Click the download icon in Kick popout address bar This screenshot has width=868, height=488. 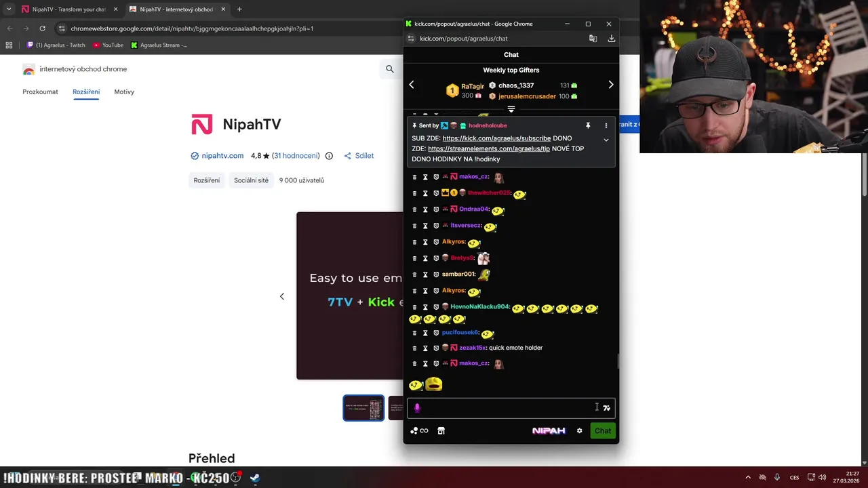[611, 39]
